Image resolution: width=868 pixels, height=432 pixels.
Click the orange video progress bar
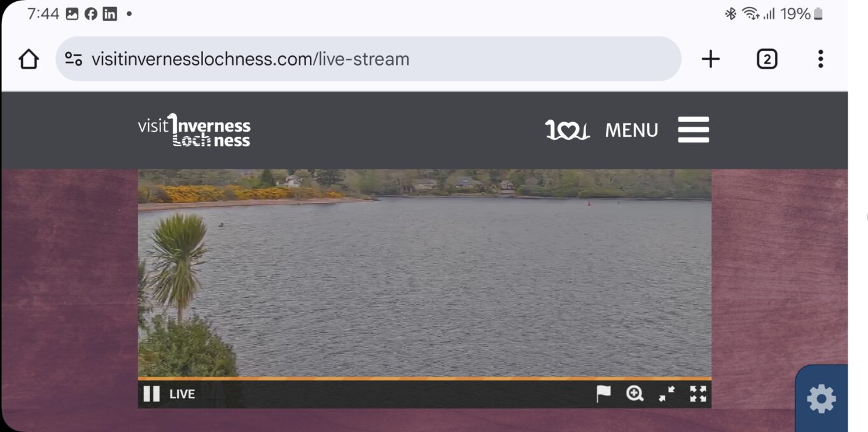[424, 379]
